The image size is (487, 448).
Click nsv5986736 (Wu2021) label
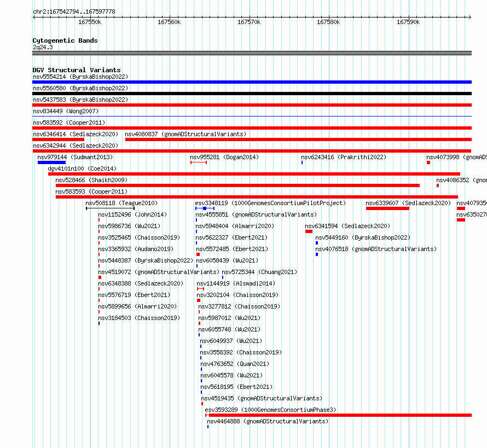click(129, 226)
